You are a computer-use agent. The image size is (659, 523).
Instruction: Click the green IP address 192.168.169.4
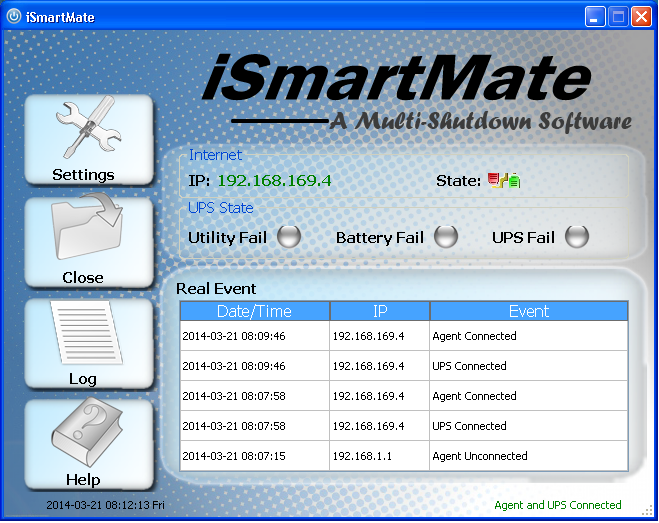[274, 181]
